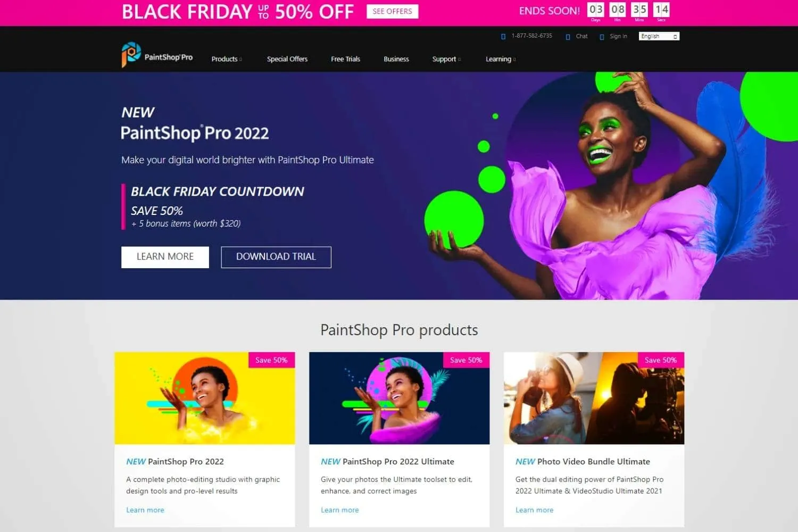Click the phone icon beside 1-877-582-6735
This screenshot has height=532, width=798.
click(503, 37)
